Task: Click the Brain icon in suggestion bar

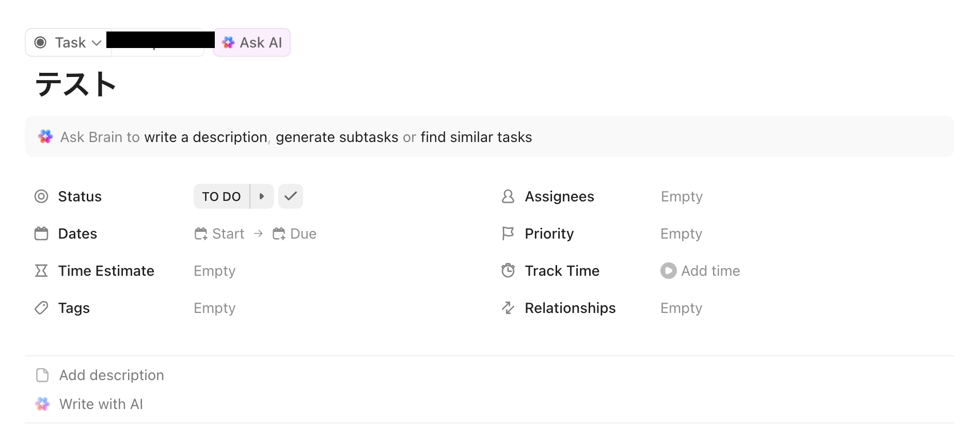Action: coord(45,137)
